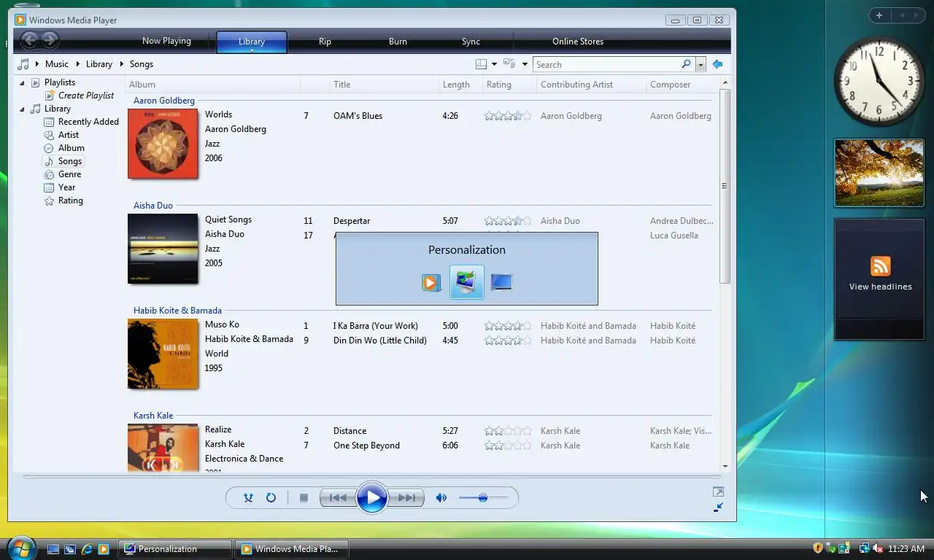Turn shuffle on in player controls

(248, 497)
